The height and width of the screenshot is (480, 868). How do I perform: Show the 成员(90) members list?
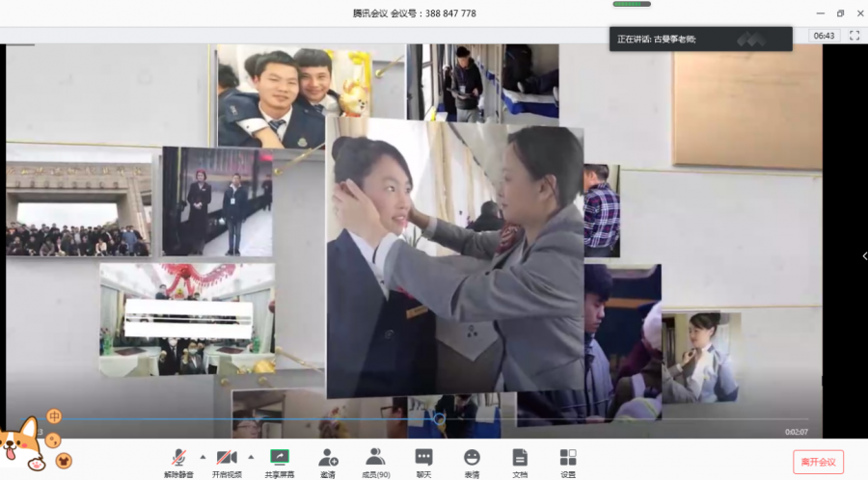point(375,461)
